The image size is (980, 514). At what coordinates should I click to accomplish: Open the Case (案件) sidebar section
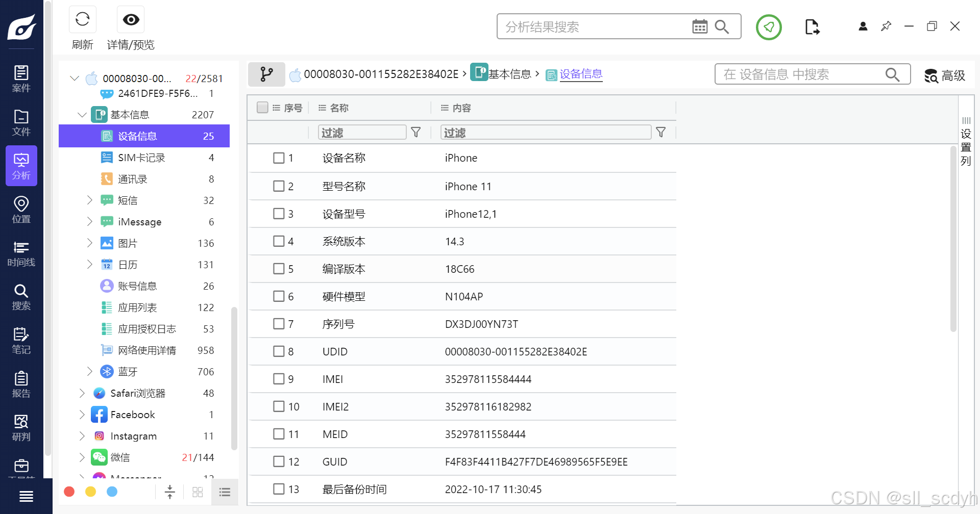point(21,79)
